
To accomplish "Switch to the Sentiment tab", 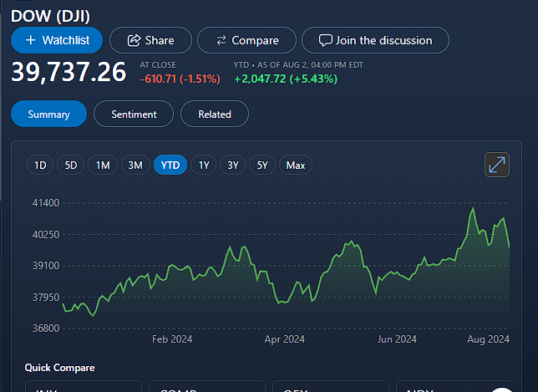I will pyautogui.click(x=134, y=114).
